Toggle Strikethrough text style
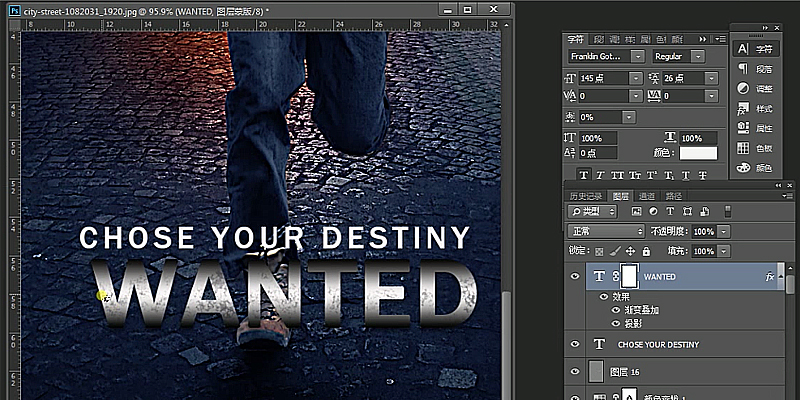 coord(703,175)
